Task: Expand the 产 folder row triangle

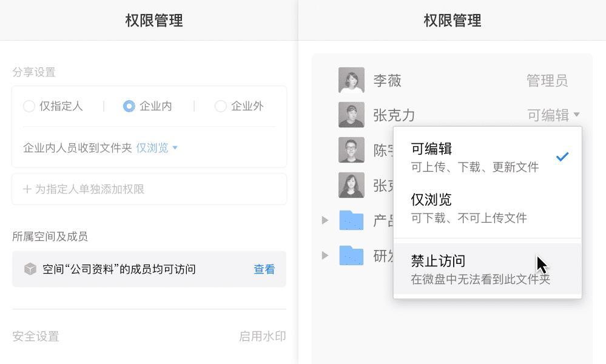Action: point(325,220)
